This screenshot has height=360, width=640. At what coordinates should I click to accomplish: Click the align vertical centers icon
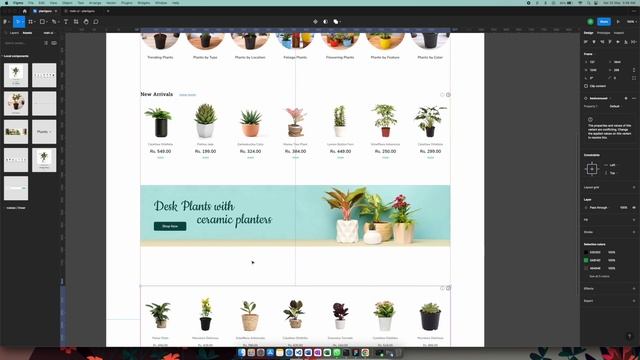618,42
